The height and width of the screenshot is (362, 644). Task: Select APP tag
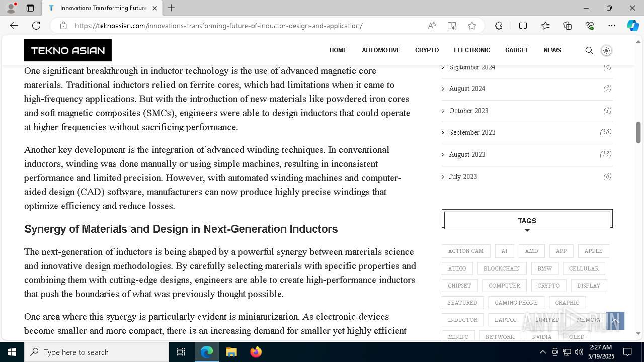[561, 251]
